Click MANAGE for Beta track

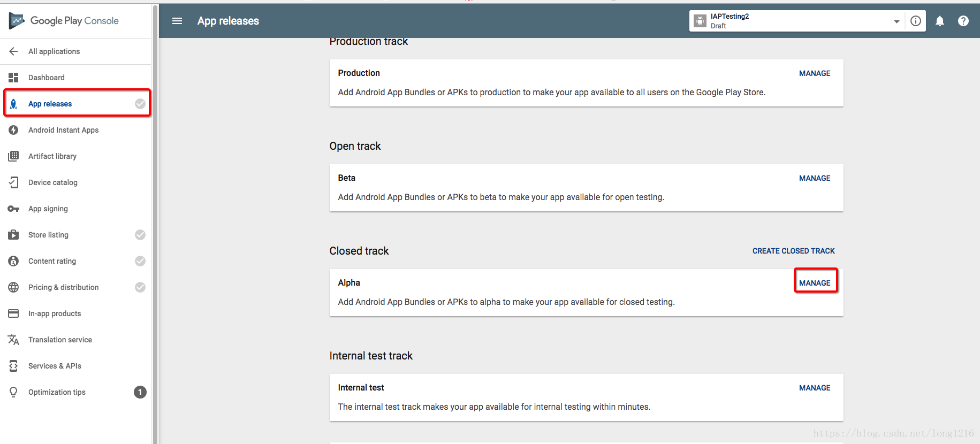(815, 178)
